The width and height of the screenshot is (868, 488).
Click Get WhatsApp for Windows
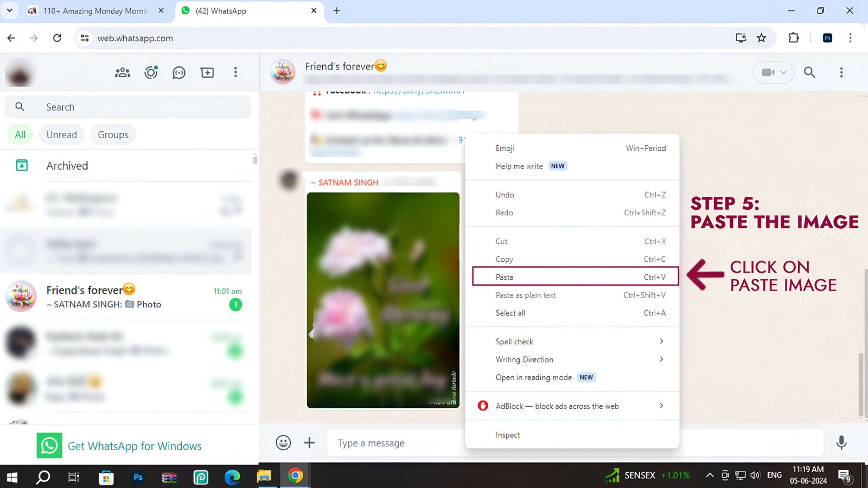coord(135,446)
